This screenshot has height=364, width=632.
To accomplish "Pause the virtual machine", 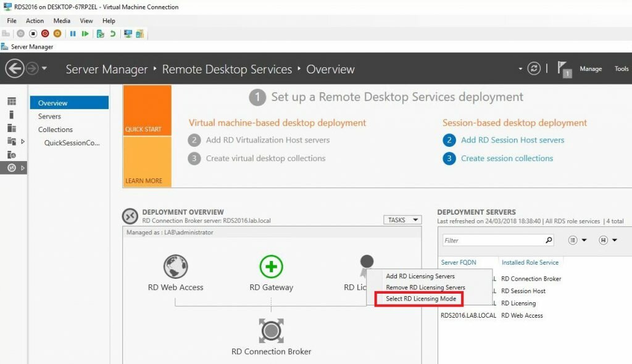I will pyautogui.click(x=73, y=34).
